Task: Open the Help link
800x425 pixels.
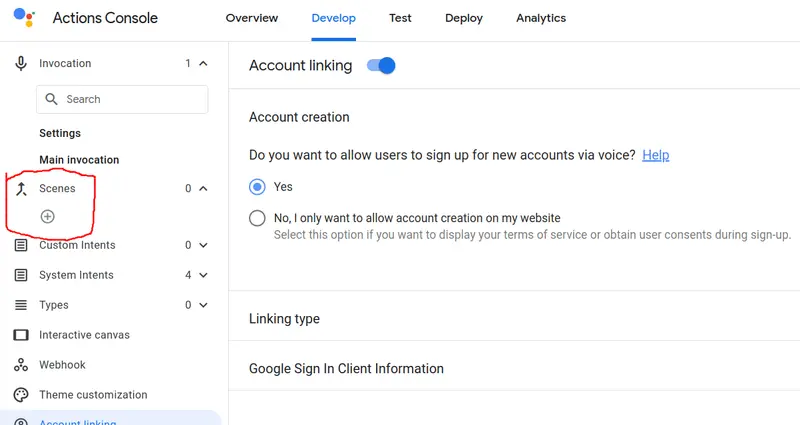Action: (x=656, y=155)
